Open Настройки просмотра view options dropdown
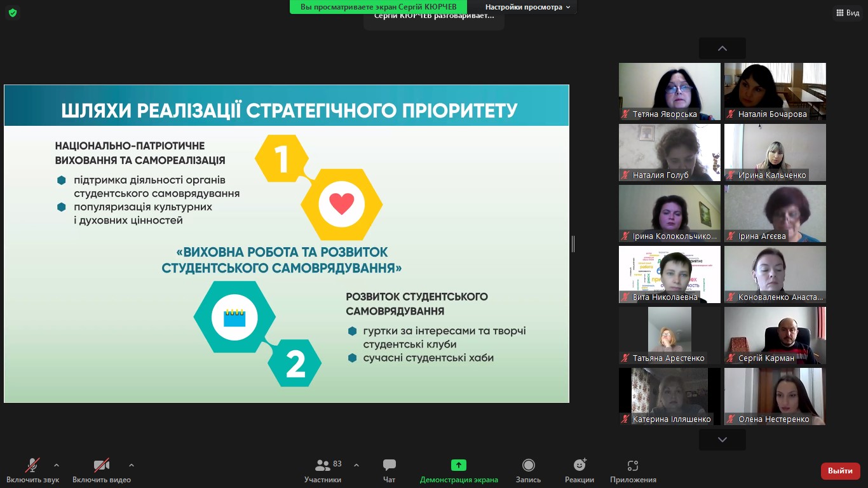 coord(527,7)
